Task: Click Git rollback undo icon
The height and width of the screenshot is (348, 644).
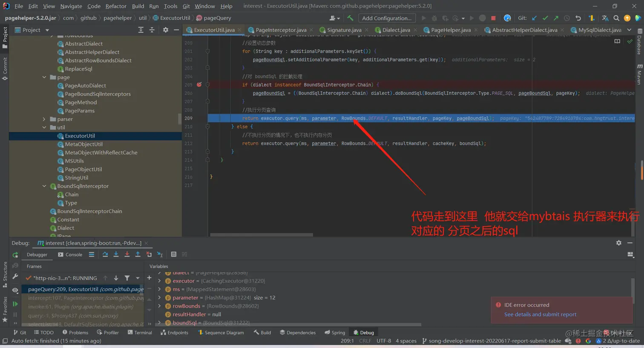Action: 578,18
